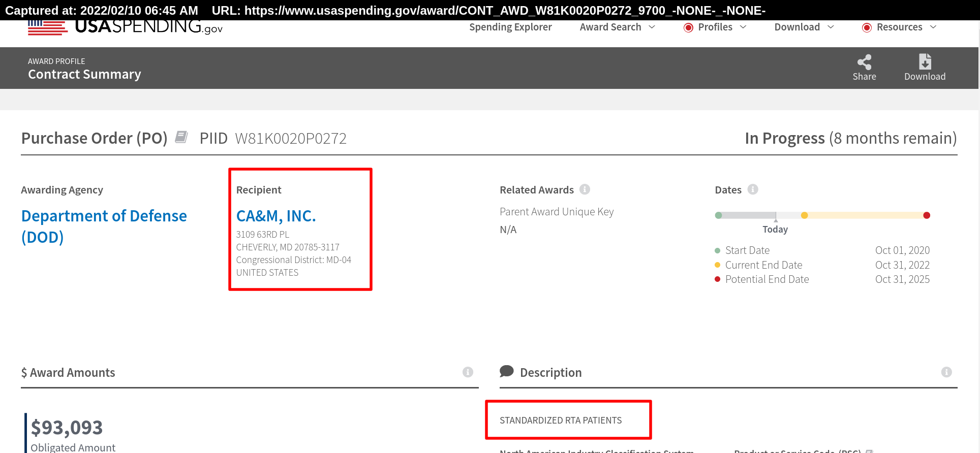Click the Start Date value Oct 01, 2020
This screenshot has height=453, width=980.
902,250
